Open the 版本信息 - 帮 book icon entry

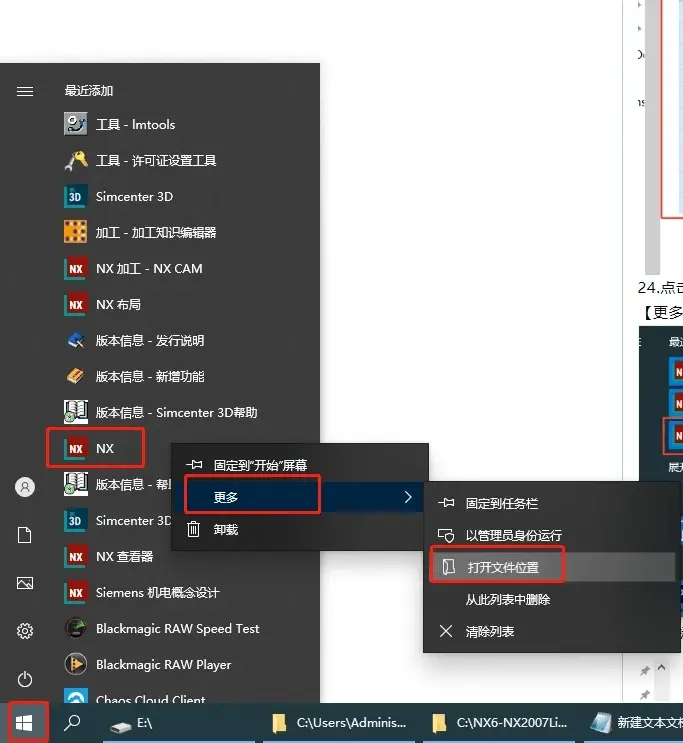75,484
